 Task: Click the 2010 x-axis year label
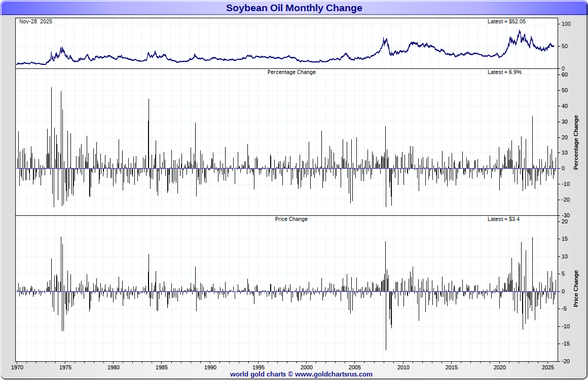tap(403, 367)
